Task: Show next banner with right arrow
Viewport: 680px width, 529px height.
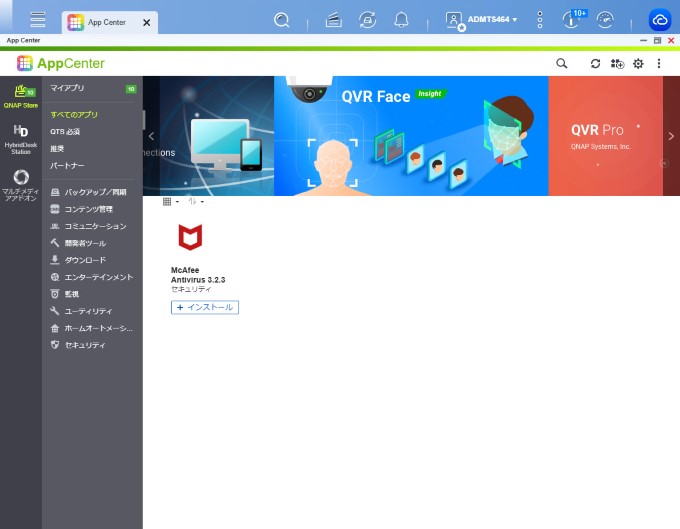Action: [671, 136]
